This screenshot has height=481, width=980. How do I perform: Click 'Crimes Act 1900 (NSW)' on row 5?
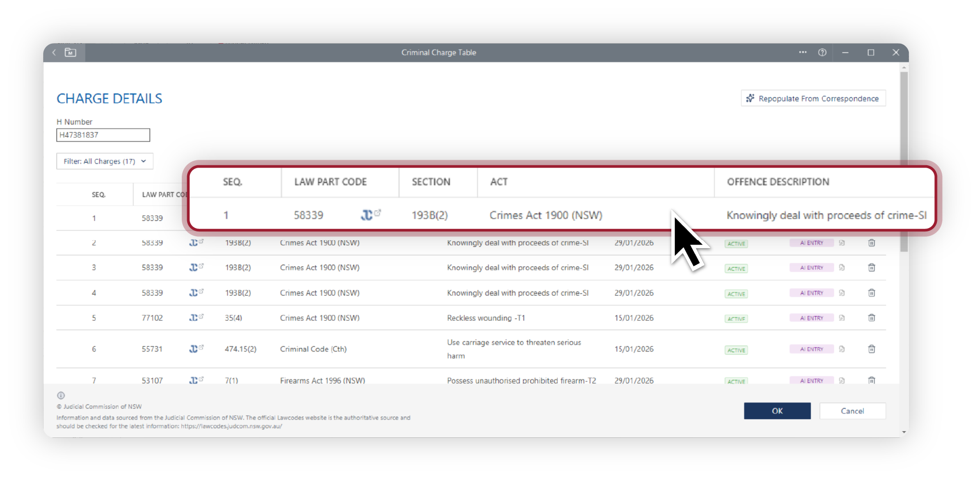tap(319, 318)
